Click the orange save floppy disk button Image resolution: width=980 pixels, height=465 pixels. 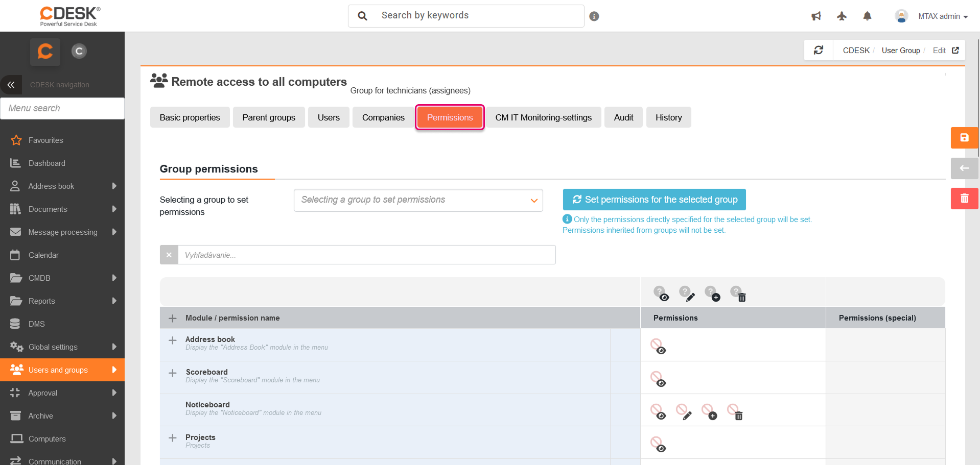click(964, 138)
